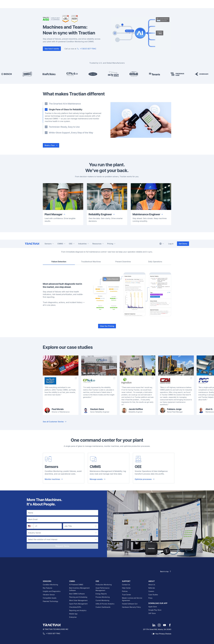
Task: Open the Monitor machines link
Action: click(x=54, y=479)
